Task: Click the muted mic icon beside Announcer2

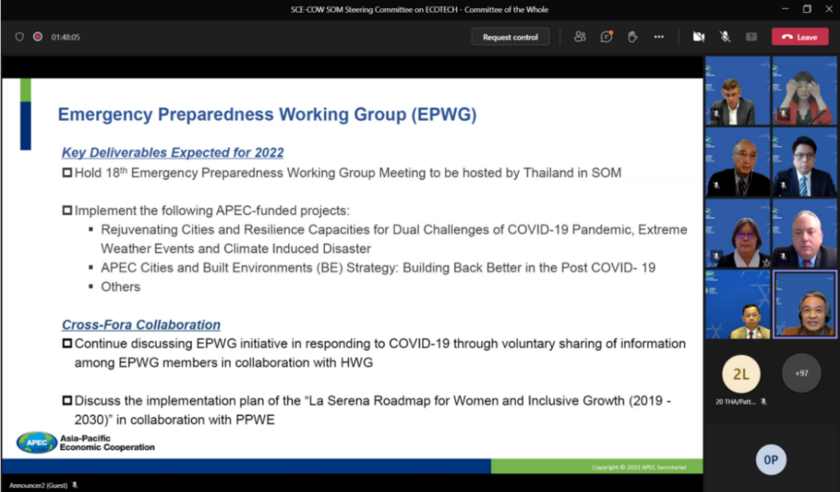Action: pyautogui.click(x=75, y=485)
